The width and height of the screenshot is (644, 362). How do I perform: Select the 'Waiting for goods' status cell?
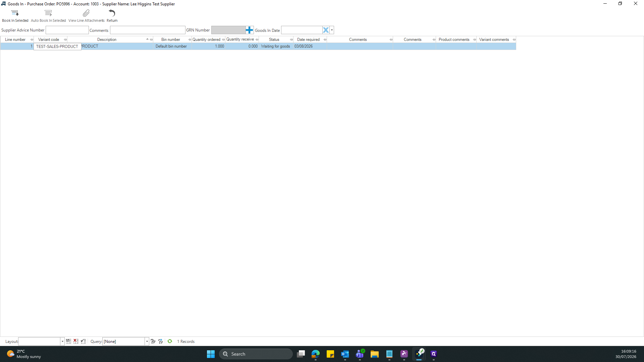point(276,46)
